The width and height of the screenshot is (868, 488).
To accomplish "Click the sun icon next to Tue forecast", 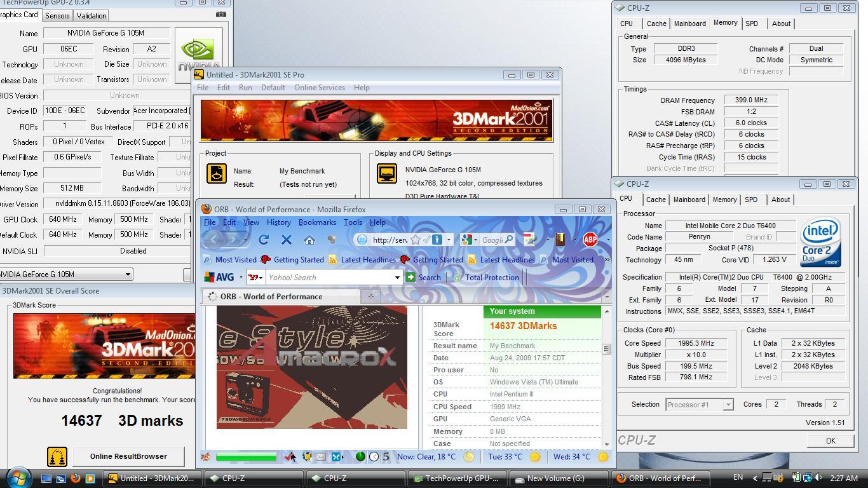I will [x=535, y=456].
